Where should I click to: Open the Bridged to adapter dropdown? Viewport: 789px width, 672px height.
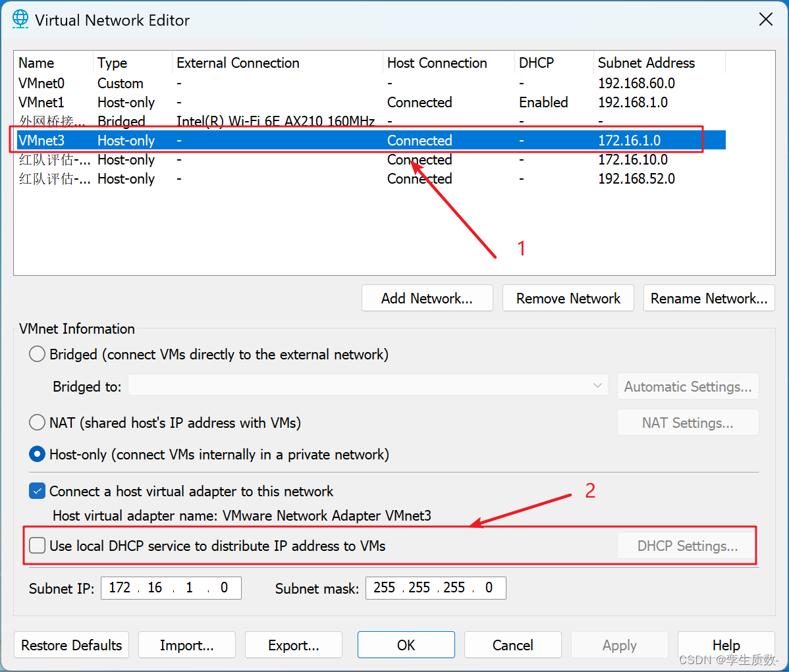pos(597,386)
